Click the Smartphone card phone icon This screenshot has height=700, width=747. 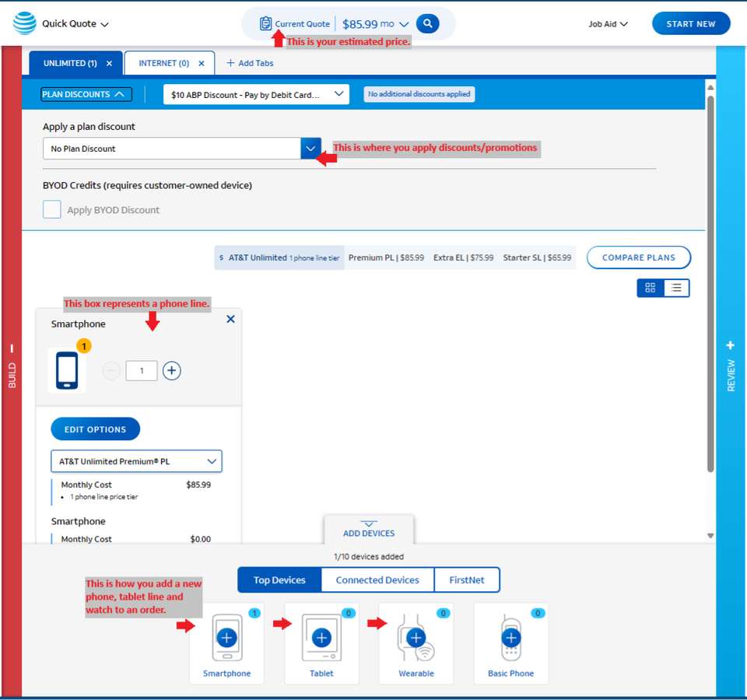click(67, 370)
